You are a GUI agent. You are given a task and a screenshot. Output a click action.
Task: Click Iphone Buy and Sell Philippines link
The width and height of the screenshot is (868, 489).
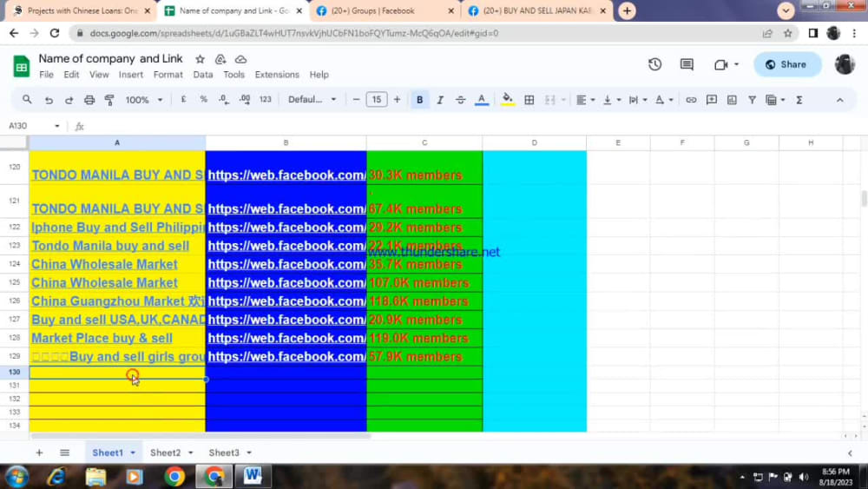(x=117, y=228)
